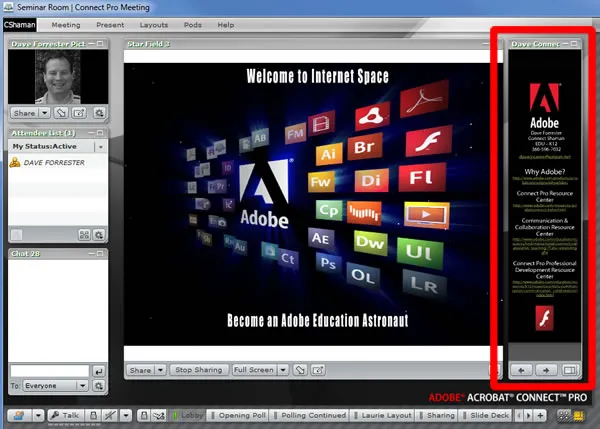Viewport: 600px width, 429px height.
Task: Toggle sidebar icon in Dave Connect pod
Action: coord(569,370)
